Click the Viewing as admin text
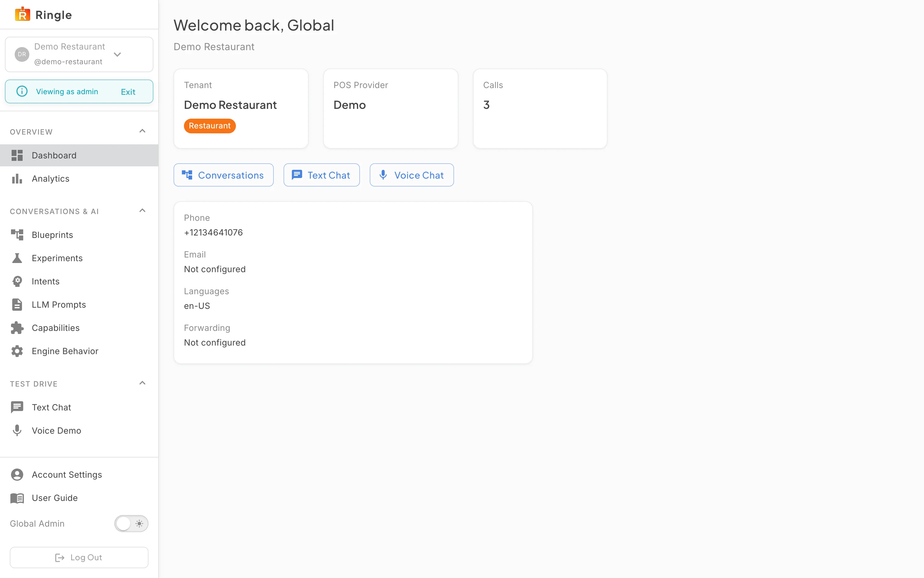 (67, 92)
